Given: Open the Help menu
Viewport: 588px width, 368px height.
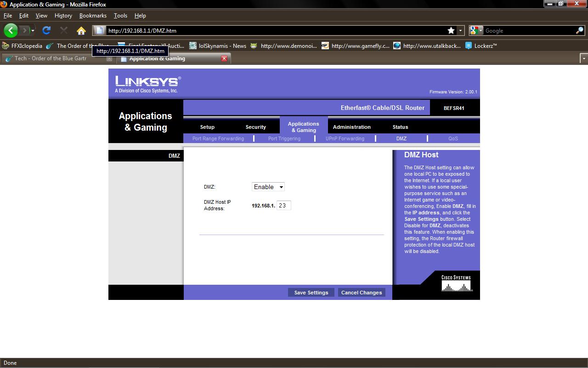Looking at the screenshot, I should pos(140,15).
